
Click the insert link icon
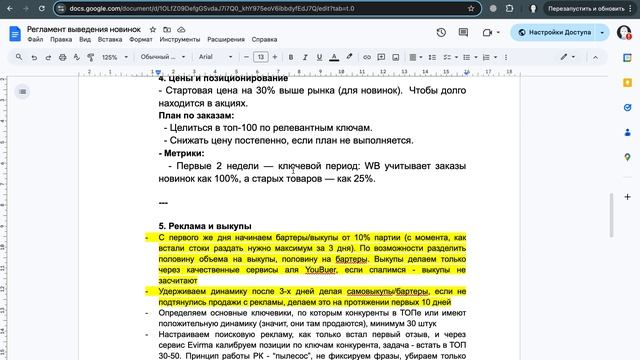coord(367,57)
